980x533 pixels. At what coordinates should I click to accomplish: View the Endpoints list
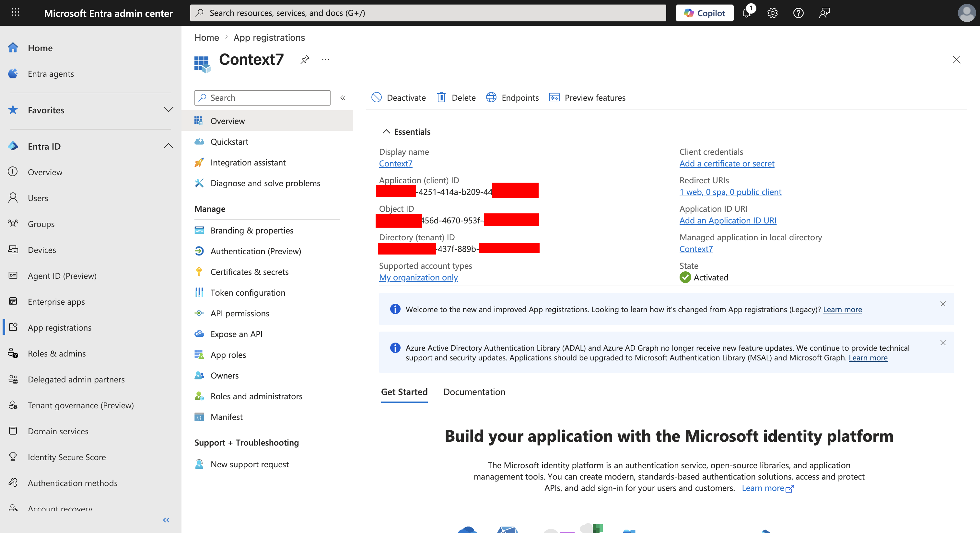tap(512, 98)
